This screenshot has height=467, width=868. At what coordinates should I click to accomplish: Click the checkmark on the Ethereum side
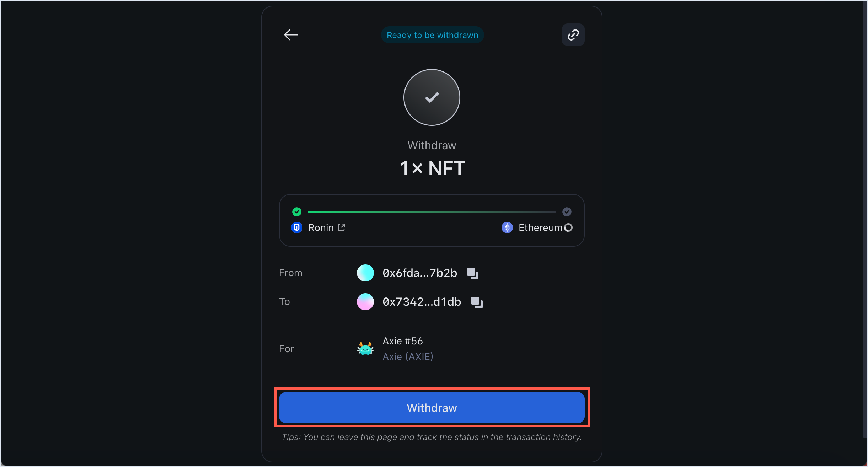[566, 211]
